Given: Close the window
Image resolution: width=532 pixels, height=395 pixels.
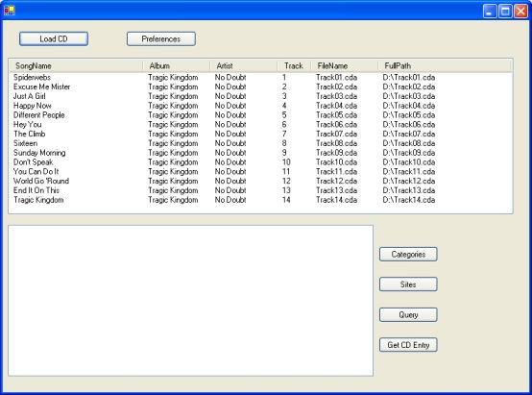Looking at the screenshot, I should point(520,12).
